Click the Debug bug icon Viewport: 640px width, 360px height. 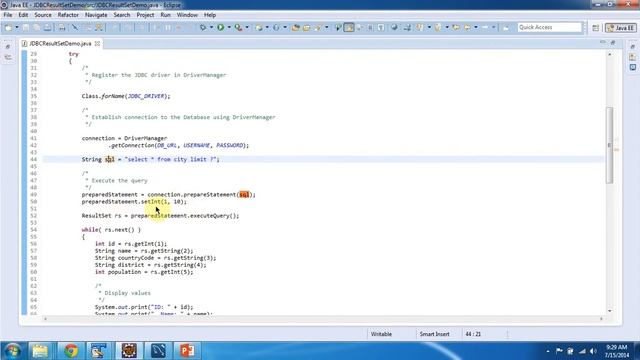click(x=203, y=27)
